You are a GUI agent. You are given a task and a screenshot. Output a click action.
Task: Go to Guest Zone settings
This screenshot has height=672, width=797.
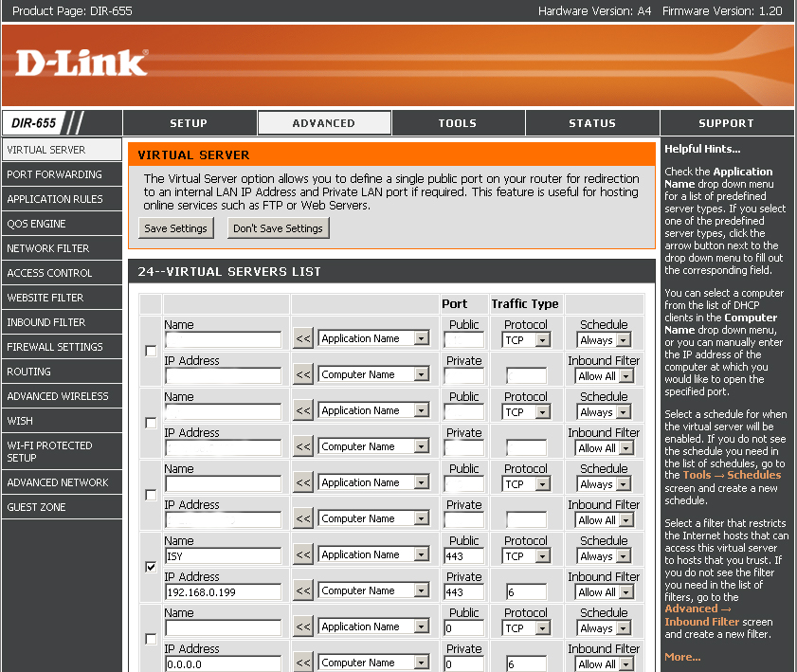click(x=62, y=507)
